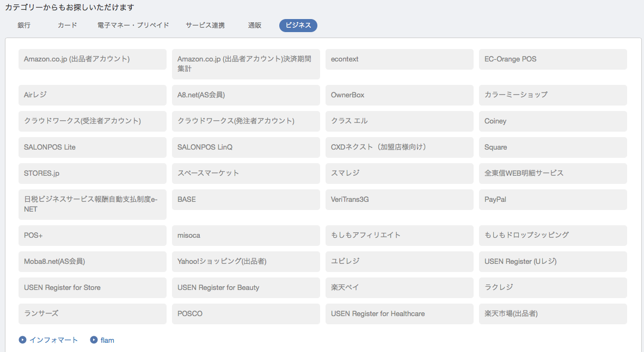Choose クラウドワークス(受注者アカウント)
The width and height of the screenshot is (644, 352).
93,121
